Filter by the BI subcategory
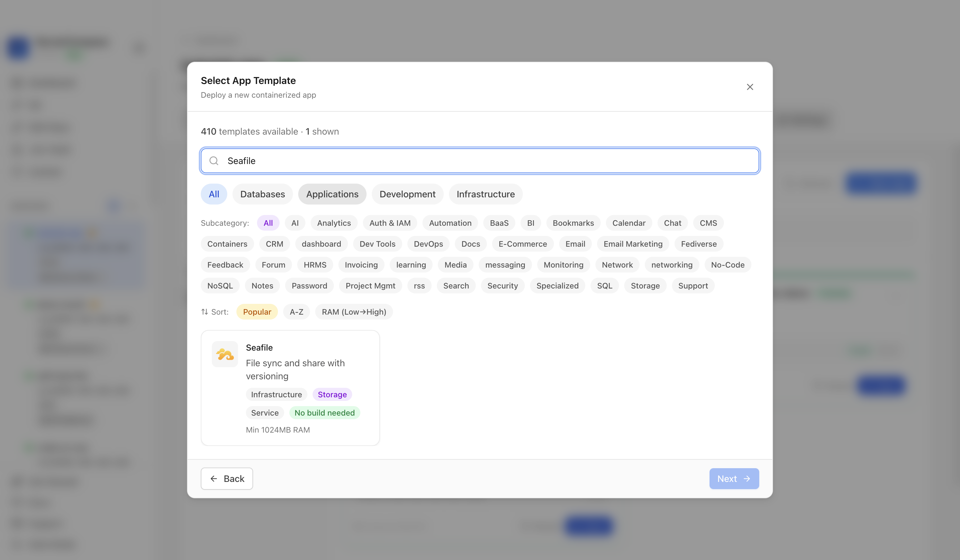Image resolution: width=960 pixels, height=560 pixels. point(531,223)
